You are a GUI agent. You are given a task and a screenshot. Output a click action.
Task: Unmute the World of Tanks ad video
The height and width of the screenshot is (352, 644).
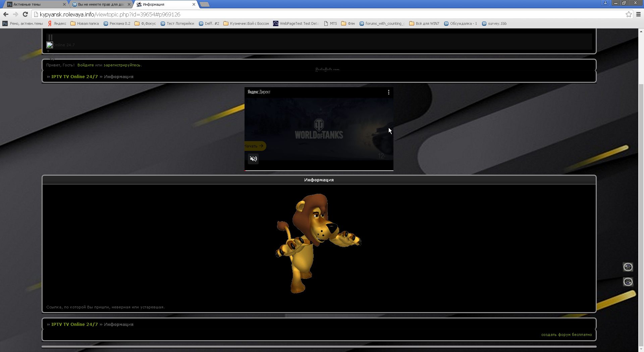click(254, 159)
